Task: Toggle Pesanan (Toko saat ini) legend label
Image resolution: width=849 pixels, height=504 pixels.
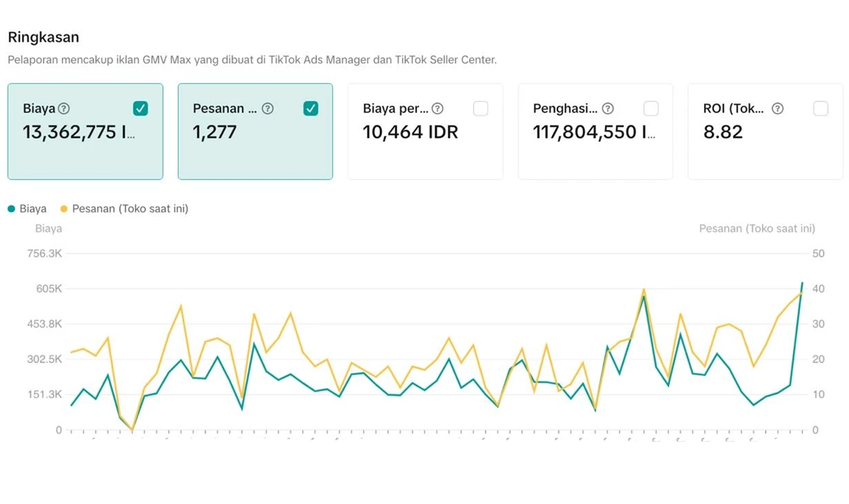Action: [130, 209]
